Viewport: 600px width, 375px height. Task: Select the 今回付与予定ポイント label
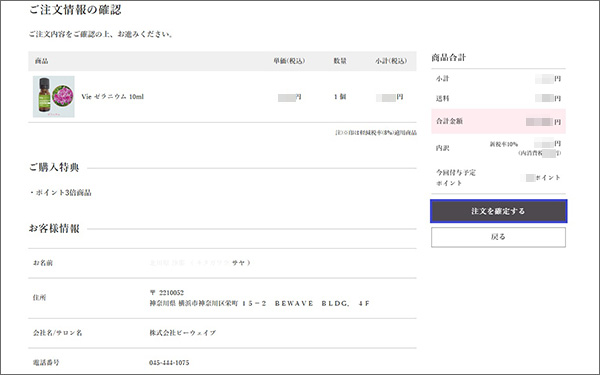tap(456, 178)
